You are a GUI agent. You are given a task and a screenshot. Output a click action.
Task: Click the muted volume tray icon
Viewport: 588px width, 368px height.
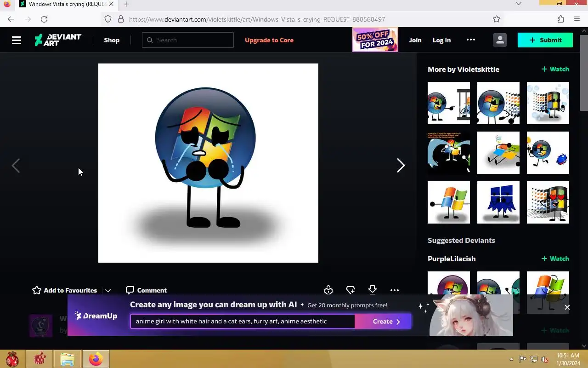coord(545,359)
